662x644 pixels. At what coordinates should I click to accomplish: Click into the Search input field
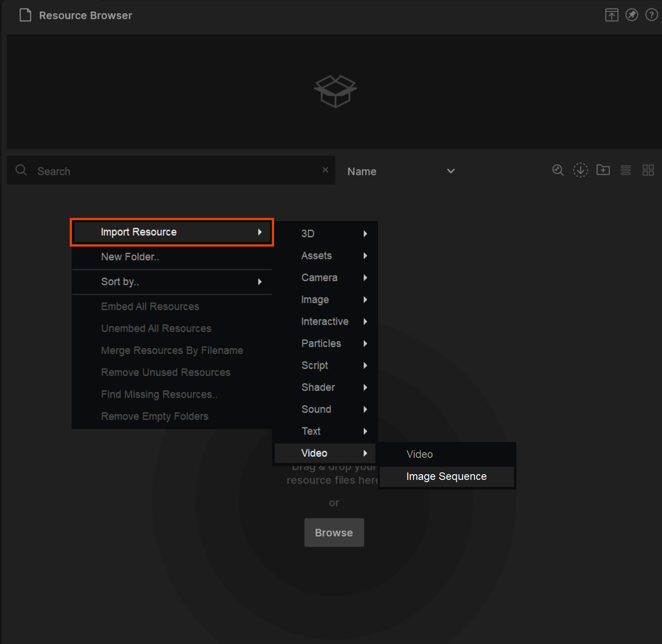[177, 171]
